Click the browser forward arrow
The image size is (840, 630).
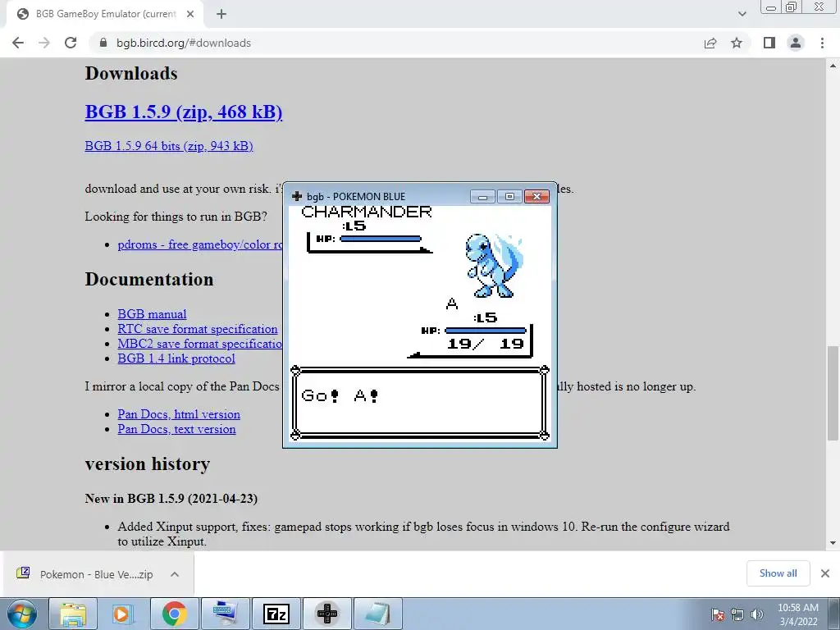point(44,43)
